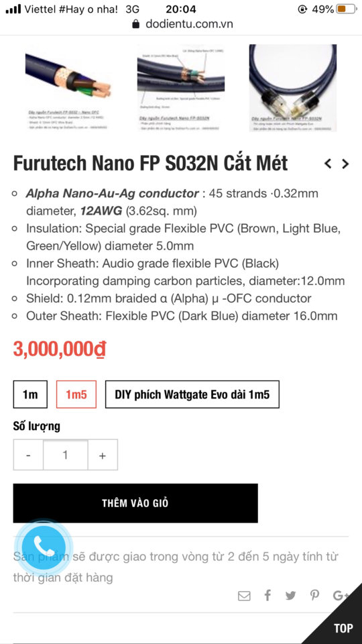Share product via email envelope icon
Image resolution: width=362 pixels, height=644 pixels.
point(244,596)
